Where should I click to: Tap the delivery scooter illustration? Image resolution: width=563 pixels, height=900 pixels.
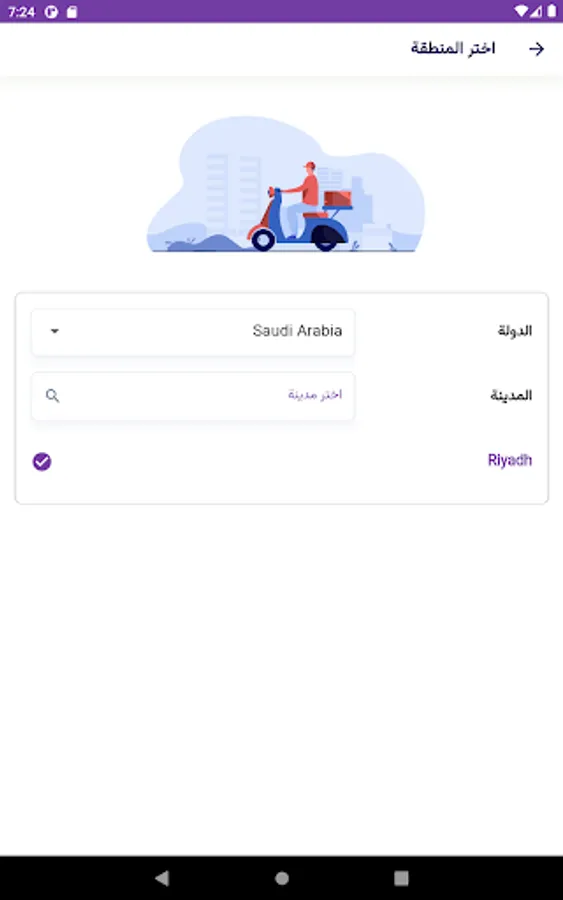[x=286, y=185]
